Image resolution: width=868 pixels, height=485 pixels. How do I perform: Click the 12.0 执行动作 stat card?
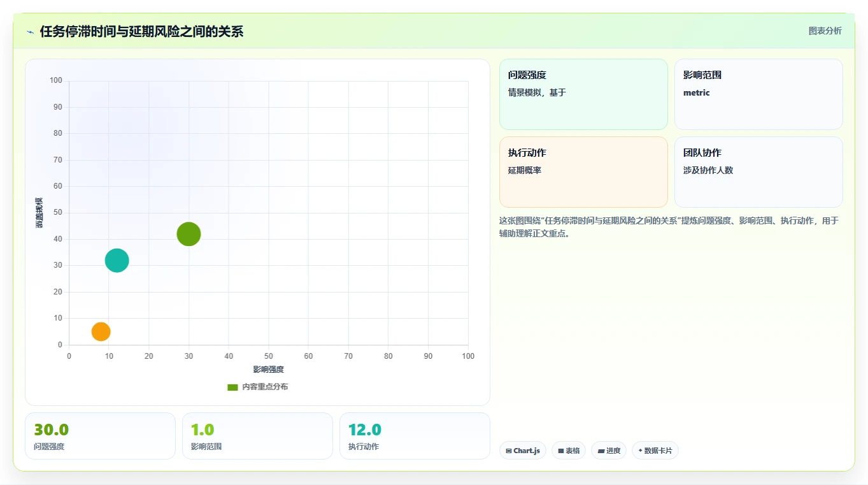coord(415,436)
